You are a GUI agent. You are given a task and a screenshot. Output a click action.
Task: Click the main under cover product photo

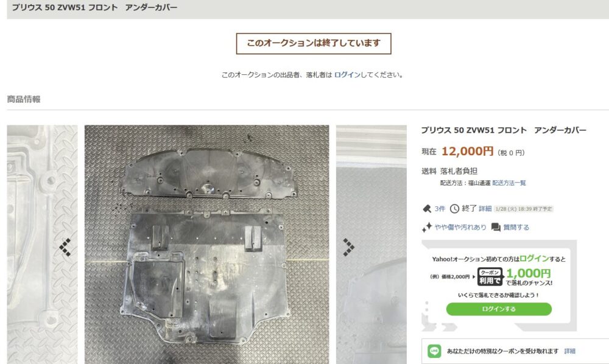click(x=206, y=245)
